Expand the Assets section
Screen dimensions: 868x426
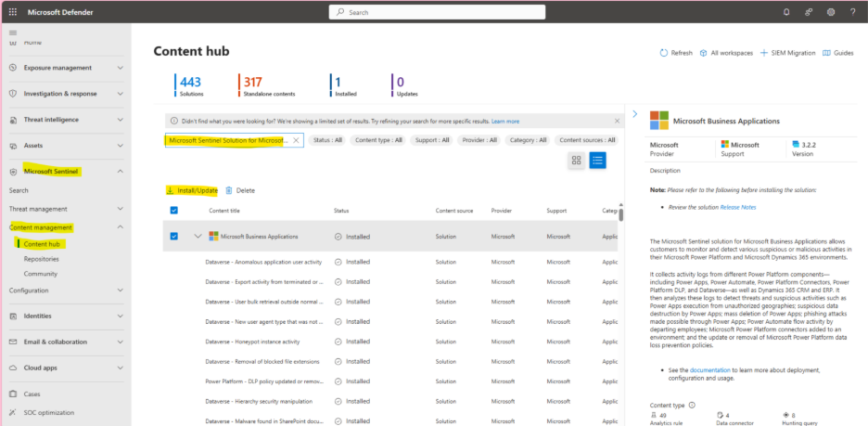[x=121, y=146]
